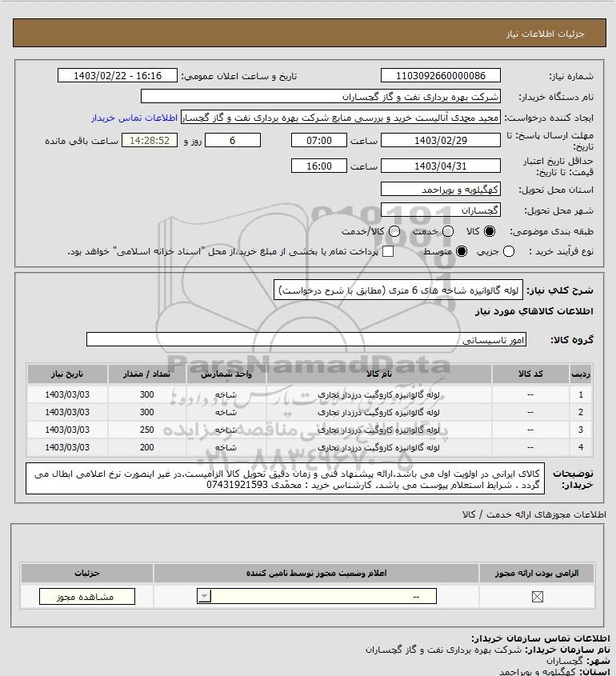Click the buyer organization name field
This screenshot has height=676, width=616.
(320, 96)
